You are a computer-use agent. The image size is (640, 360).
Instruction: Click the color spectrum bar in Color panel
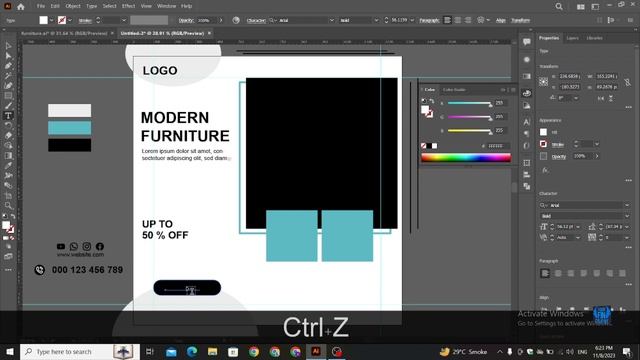(466, 158)
